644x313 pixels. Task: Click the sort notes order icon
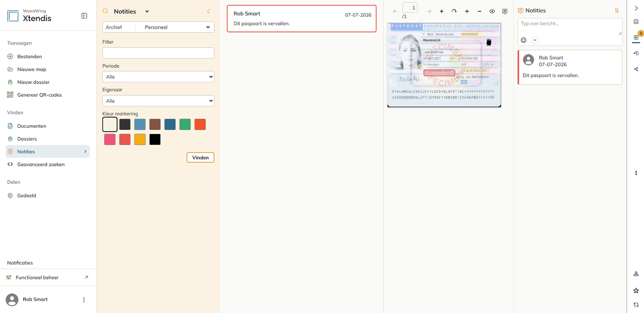(617, 11)
